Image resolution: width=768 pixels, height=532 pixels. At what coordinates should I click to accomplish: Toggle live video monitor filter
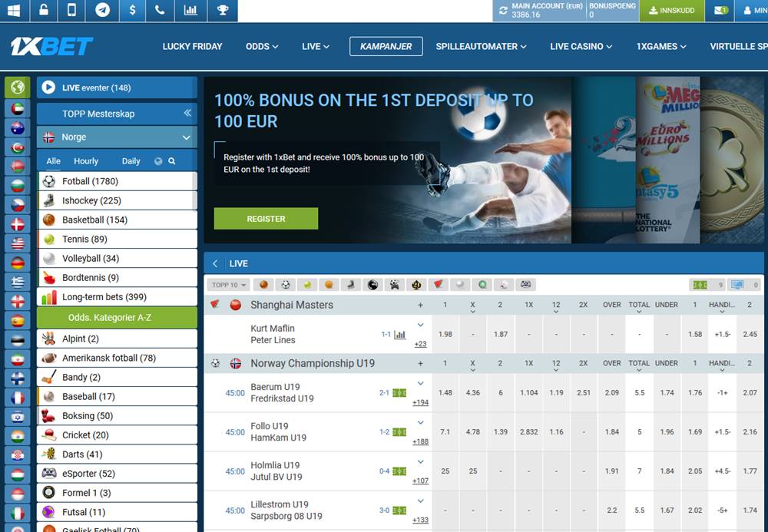coord(744,284)
